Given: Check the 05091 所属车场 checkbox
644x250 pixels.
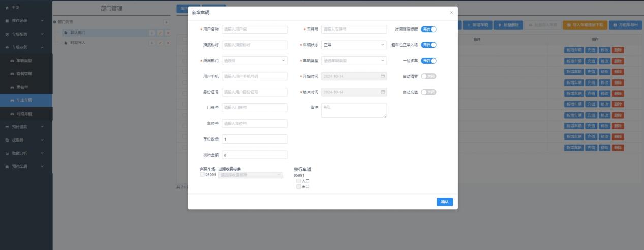Looking at the screenshot, I should [203, 175].
